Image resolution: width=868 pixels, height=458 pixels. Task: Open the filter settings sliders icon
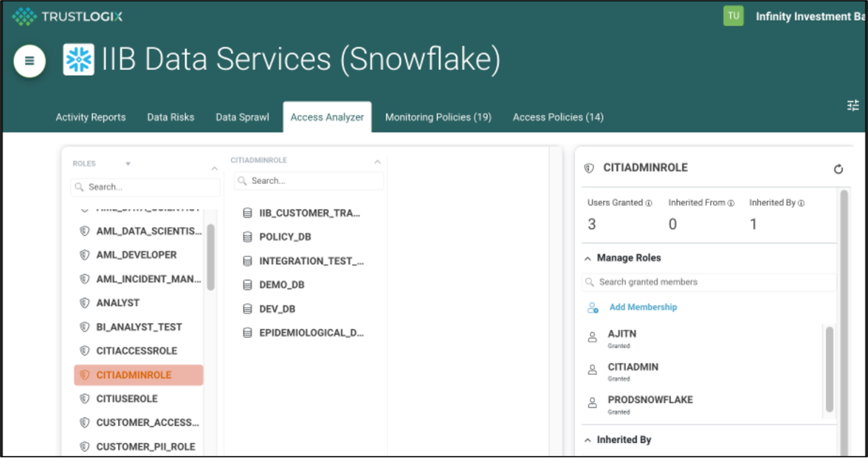click(853, 106)
